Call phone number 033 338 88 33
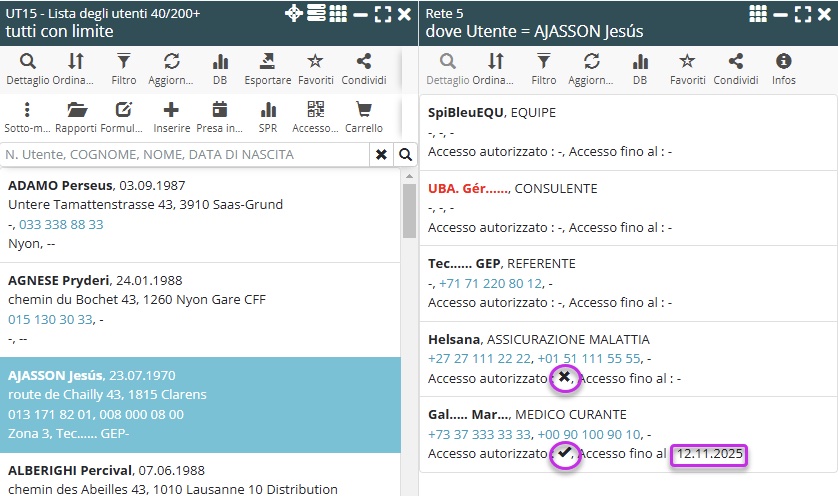Image resolution: width=838 pixels, height=496 pixels. click(61, 225)
